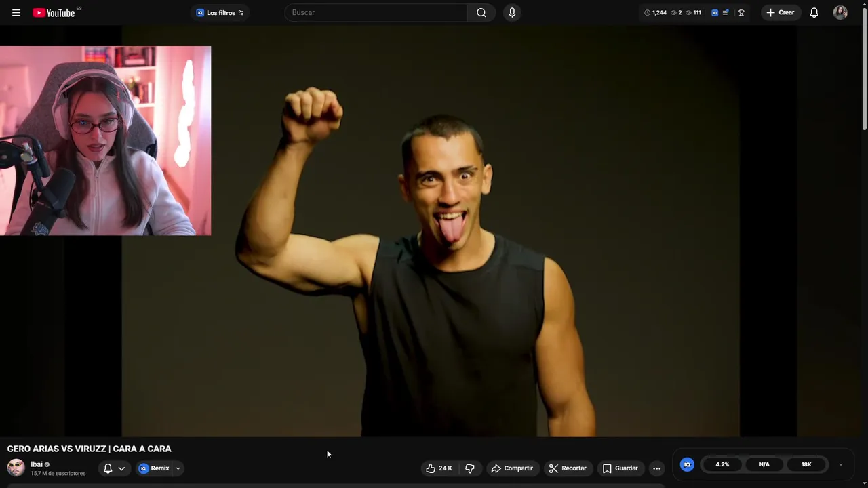Image resolution: width=868 pixels, height=488 pixels.
Task: Click the Crear button
Action: 781,13
